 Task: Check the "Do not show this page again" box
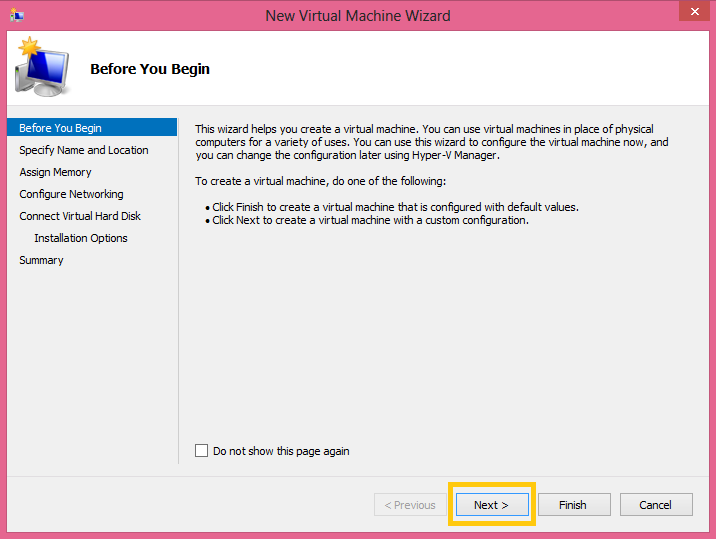[x=201, y=450]
